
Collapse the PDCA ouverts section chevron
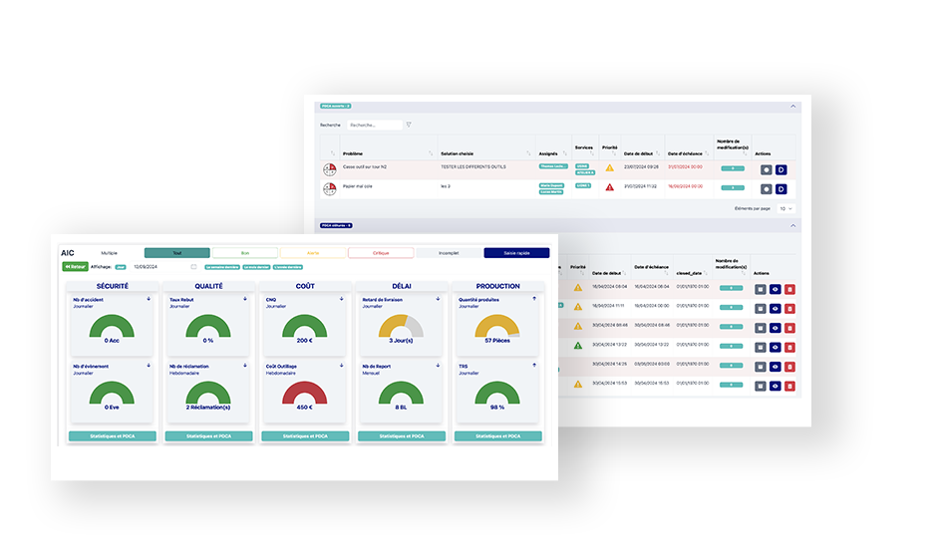[x=792, y=107]
